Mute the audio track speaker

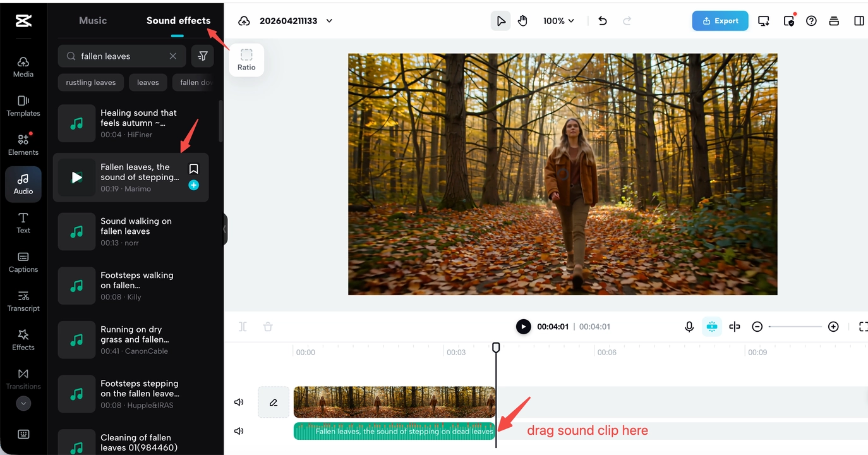pos(239,431)
